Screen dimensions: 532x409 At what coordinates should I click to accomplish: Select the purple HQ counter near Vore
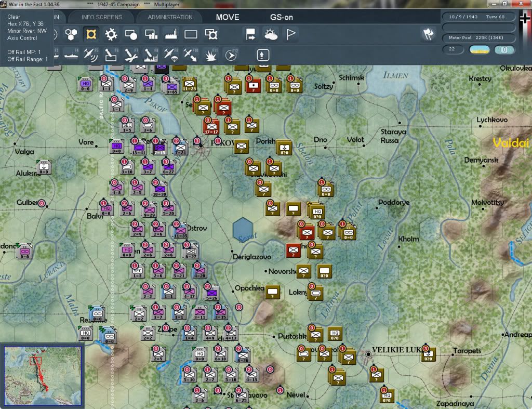(117, 147)
